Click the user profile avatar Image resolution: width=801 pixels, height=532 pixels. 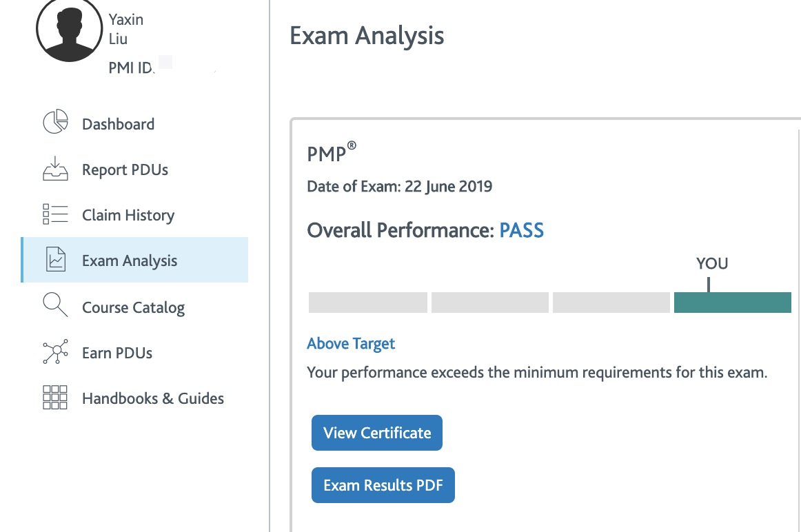[x=69, y=29]
